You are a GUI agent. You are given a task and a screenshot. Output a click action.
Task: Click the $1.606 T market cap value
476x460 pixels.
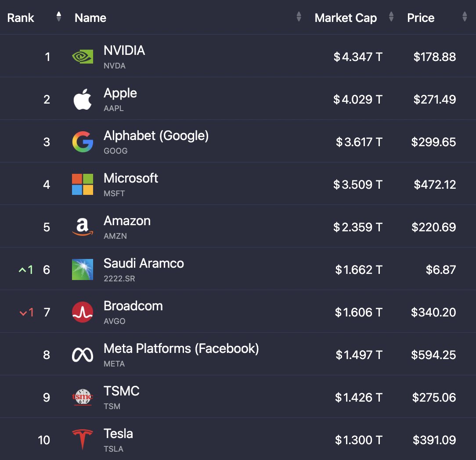click(x=358, y=312)
